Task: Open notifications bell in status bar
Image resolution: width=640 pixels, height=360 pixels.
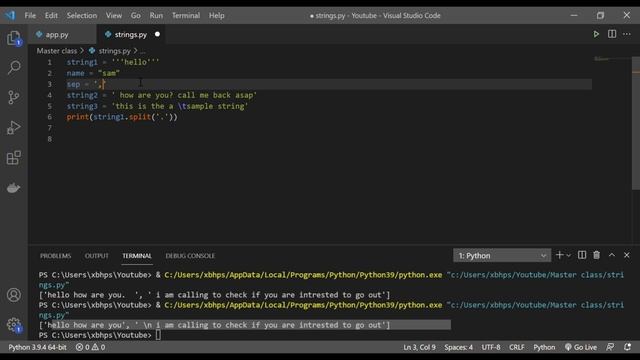Action: [627, 347]
